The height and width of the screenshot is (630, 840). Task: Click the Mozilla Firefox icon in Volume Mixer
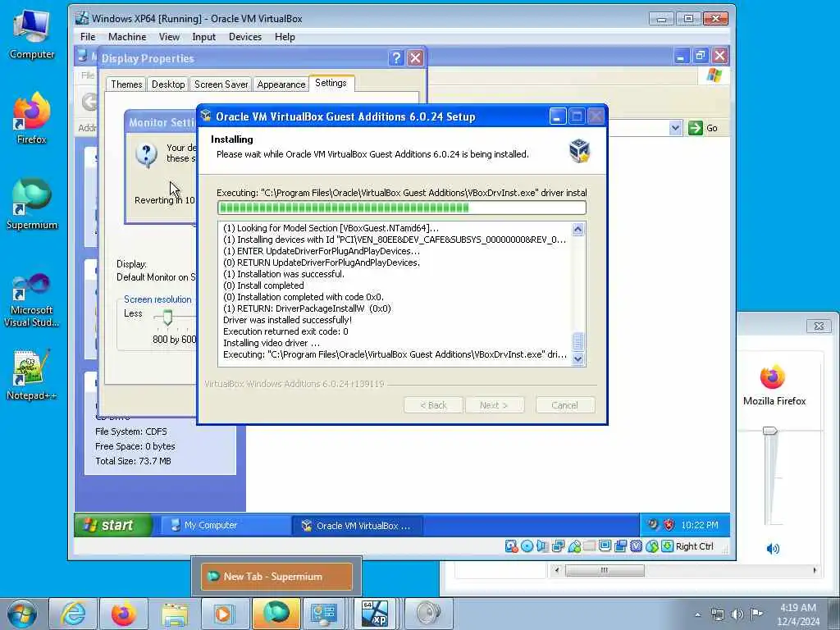click(x=773, y=377)
